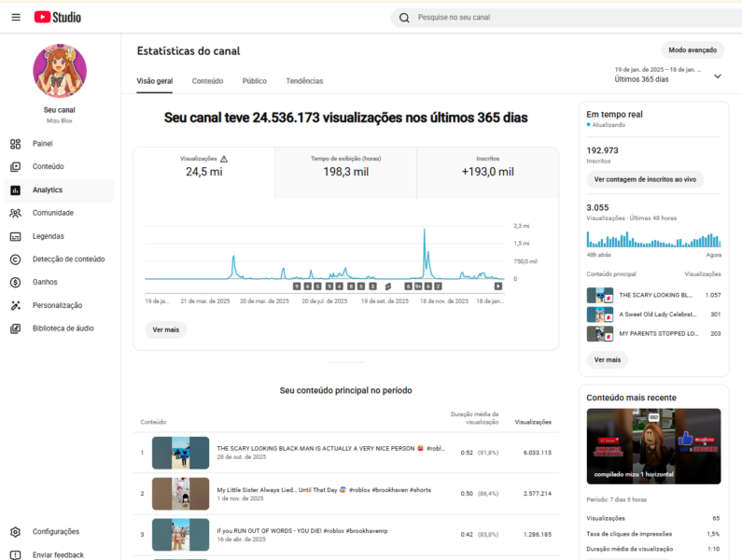Image resolution: width=742 pixels, height=560 pixels.
Task: Open Ganhos earnings page
Action: coord(60,282)
